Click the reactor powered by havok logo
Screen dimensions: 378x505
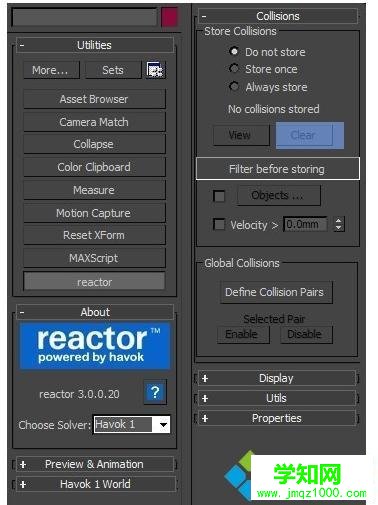(x=95, y=346)
